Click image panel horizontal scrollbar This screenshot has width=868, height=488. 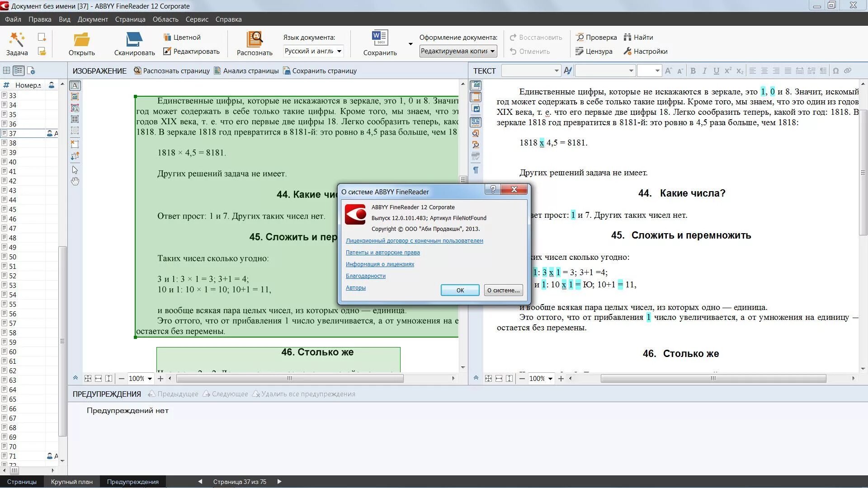pos(289,379)
